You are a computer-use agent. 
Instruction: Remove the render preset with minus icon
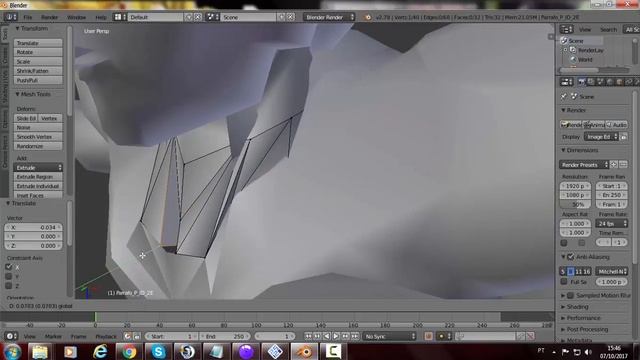pyautogui.click(x=623, y=164)
